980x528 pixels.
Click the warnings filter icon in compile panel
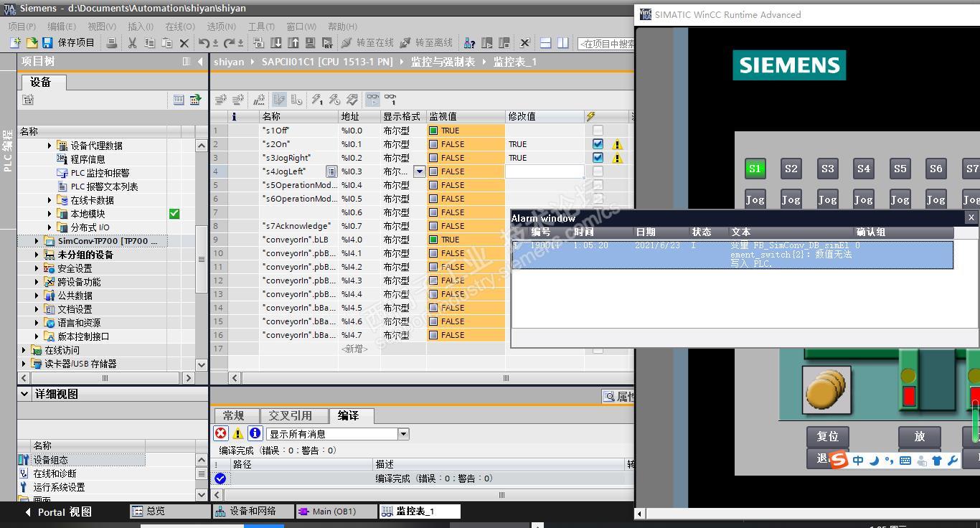coord(237,433)
